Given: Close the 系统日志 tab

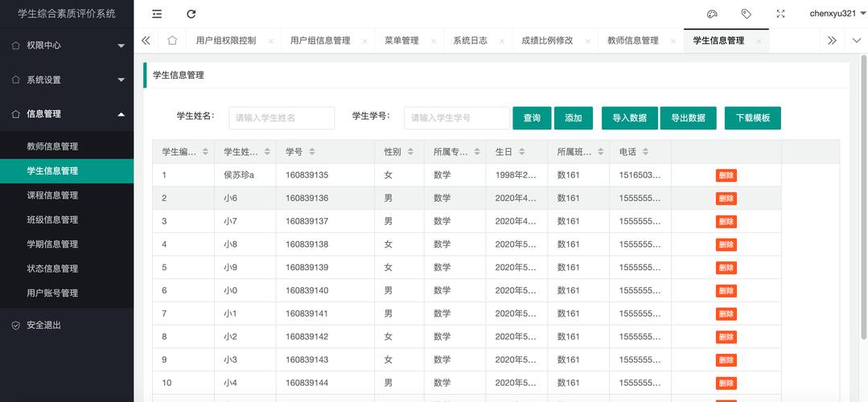Looking at the screenshot, I should 502,41.
